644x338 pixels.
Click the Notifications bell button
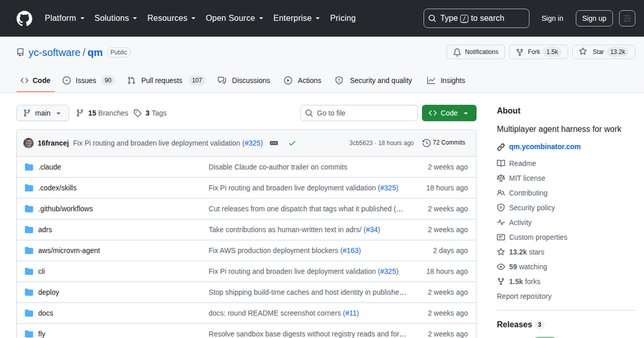[475, 52]
